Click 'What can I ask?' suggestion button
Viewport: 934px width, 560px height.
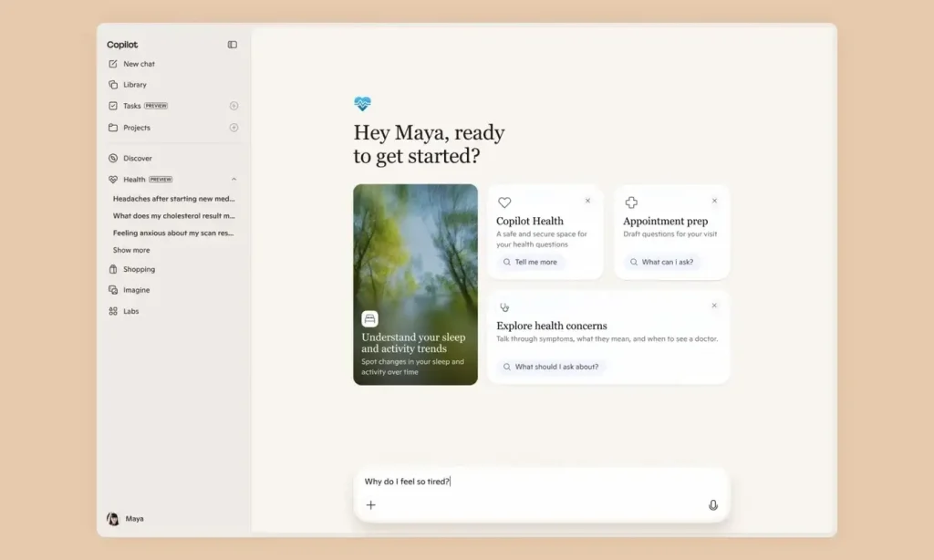pos(662,262)
